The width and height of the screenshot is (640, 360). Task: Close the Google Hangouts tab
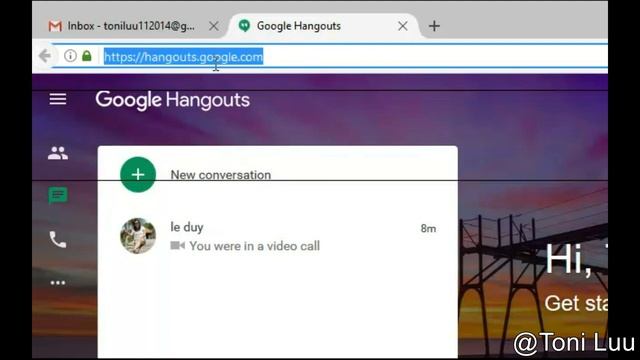point(403,26)
